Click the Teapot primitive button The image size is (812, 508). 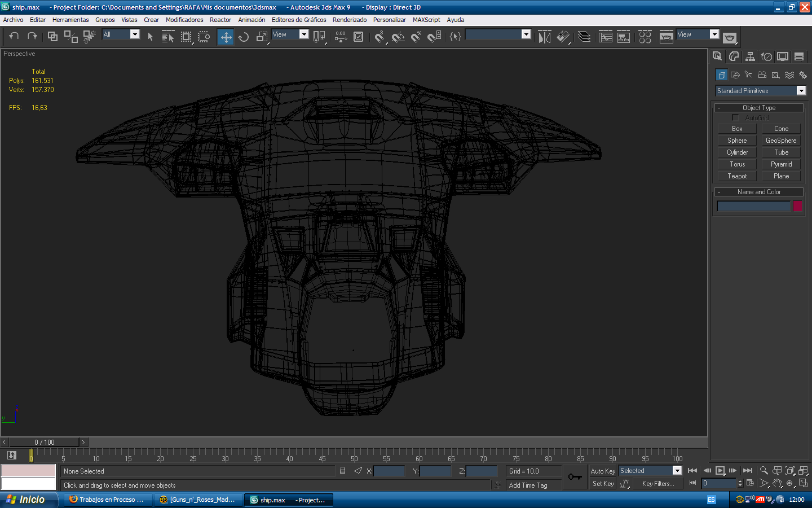(737, 176)
